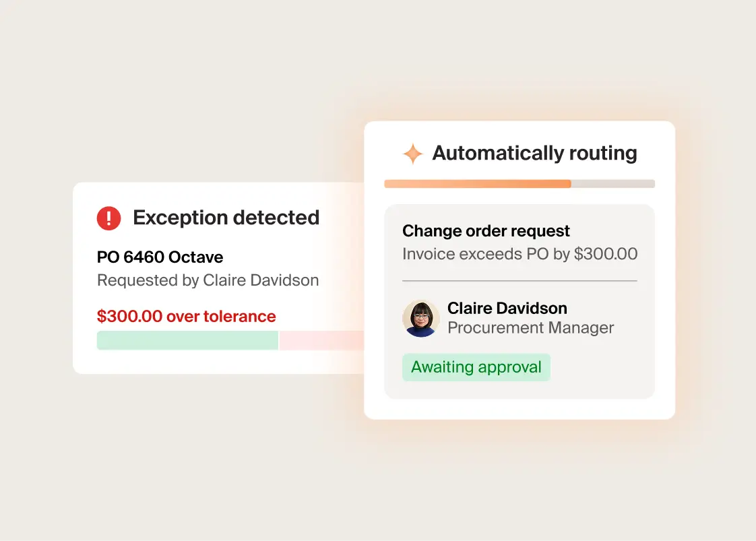This screenshot has width=756, height=541.
Task: Click the Procurement Manager role label
Action: pos(530,328)
